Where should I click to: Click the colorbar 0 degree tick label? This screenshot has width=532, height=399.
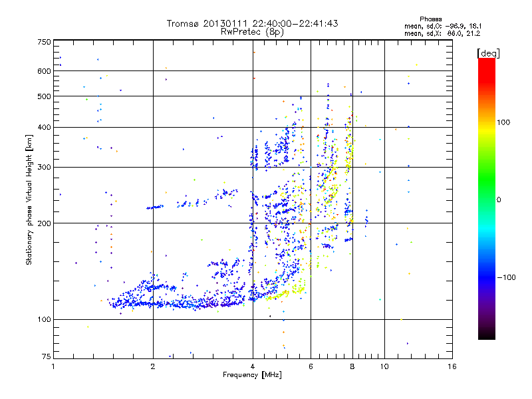[x=499, y=200]
